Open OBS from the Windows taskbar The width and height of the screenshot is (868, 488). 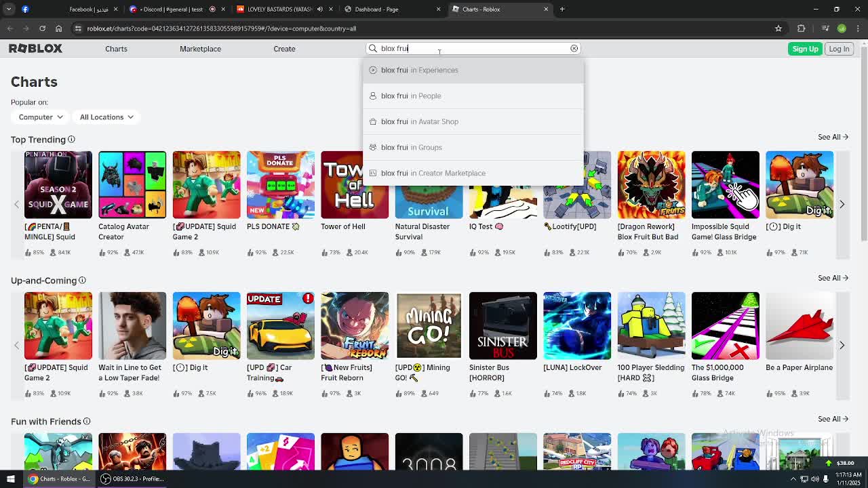[132, 479]
